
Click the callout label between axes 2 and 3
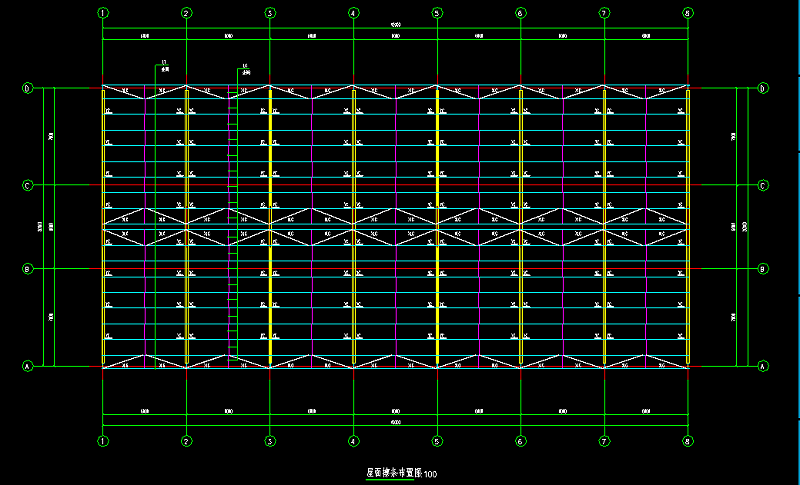[245, 70]
